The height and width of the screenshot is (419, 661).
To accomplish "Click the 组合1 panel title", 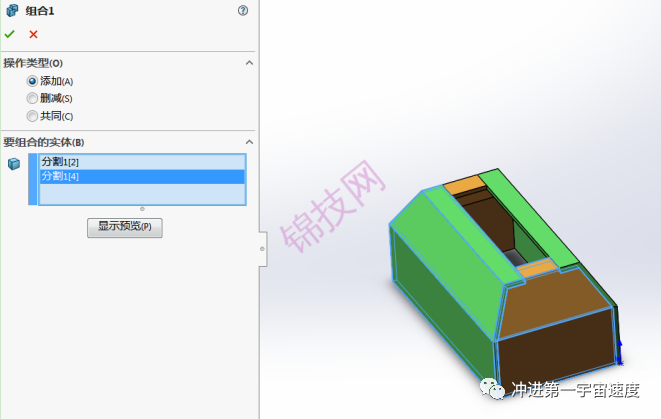I will point(40,11).
